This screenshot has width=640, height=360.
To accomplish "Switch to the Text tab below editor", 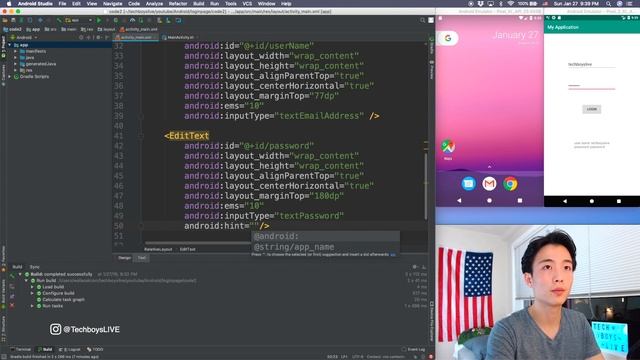I will pyautogui.click(x=142, y=258).
